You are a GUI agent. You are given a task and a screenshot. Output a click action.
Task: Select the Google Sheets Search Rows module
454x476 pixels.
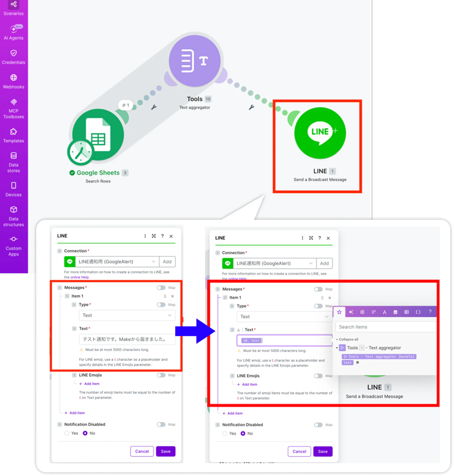tap(98, 135)
